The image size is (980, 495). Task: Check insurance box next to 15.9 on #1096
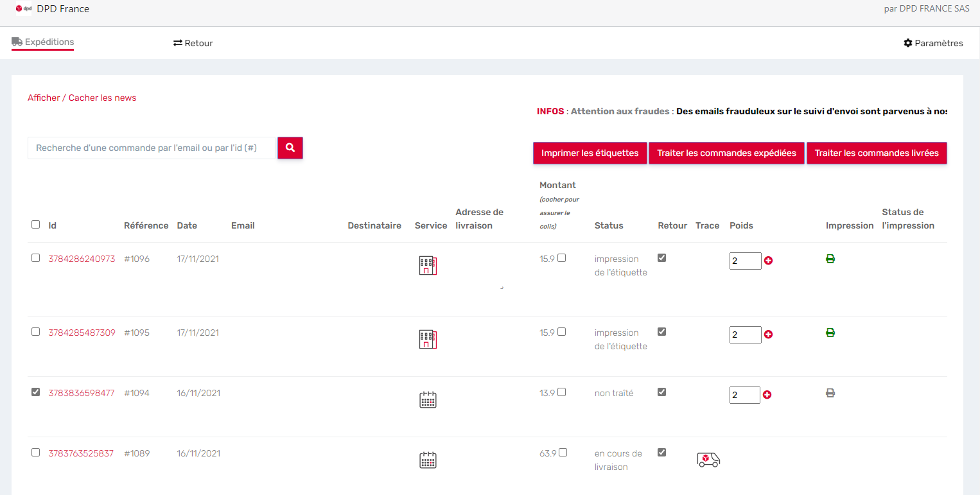click(x=562, y=258)
